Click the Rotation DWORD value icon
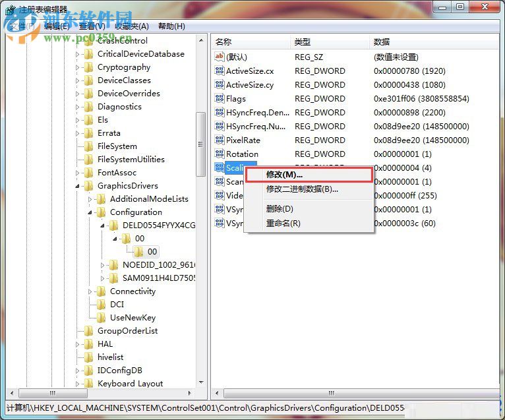Viewport: 505px width, 420px height. pos(220,154)
